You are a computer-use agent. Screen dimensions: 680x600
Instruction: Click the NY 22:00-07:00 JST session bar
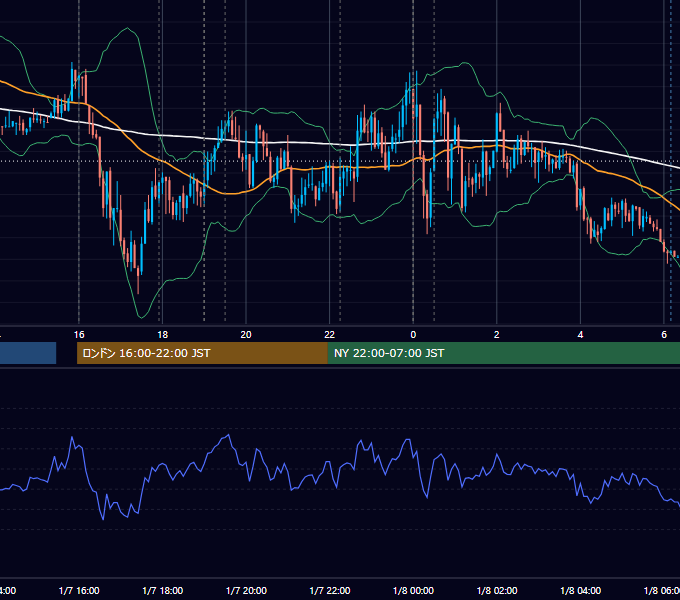tap(503, 353)
